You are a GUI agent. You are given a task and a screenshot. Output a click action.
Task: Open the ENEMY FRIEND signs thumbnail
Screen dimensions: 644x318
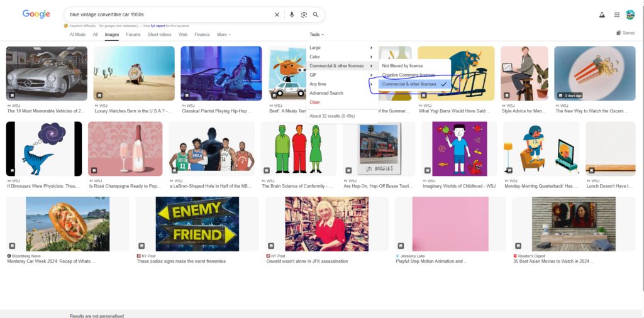(x=197, y=224)
